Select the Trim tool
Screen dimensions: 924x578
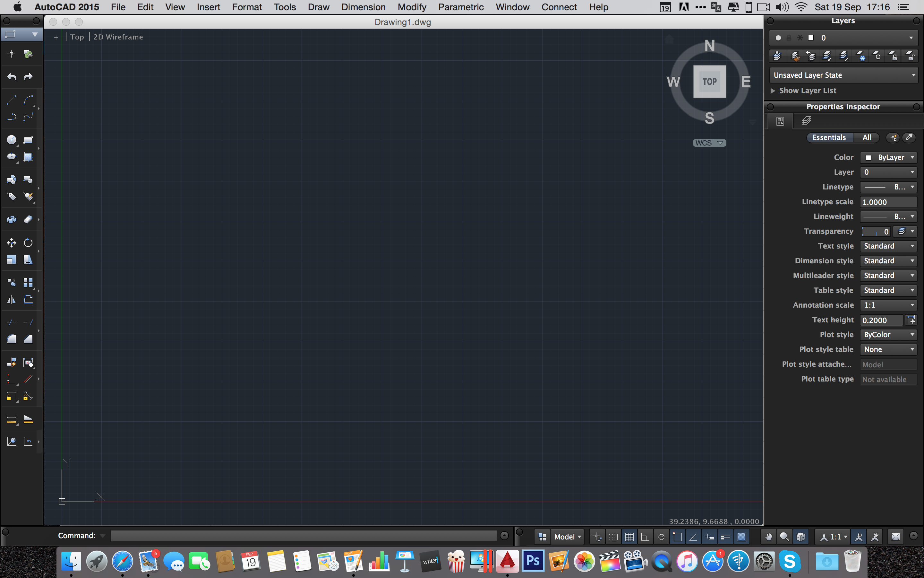click(12, 322)
